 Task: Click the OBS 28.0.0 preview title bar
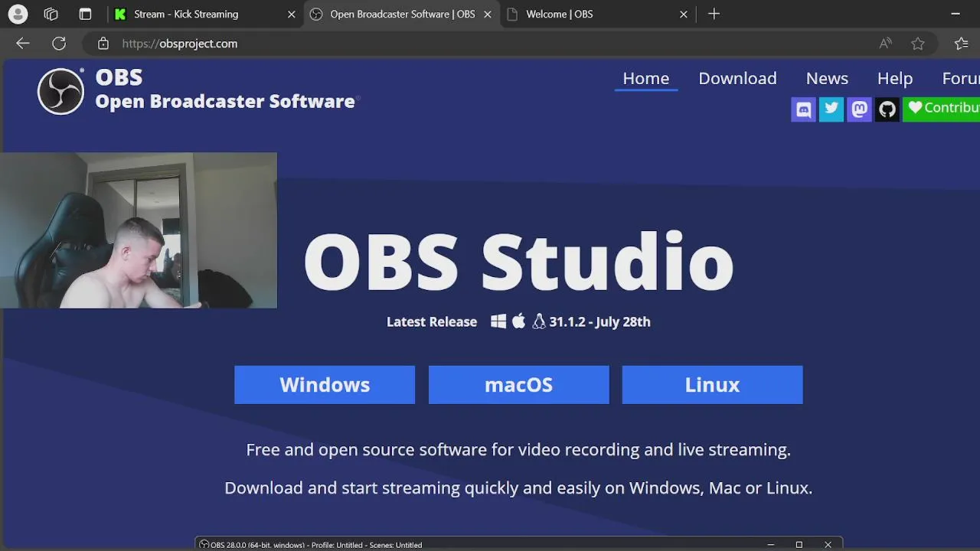coord(518,544)
